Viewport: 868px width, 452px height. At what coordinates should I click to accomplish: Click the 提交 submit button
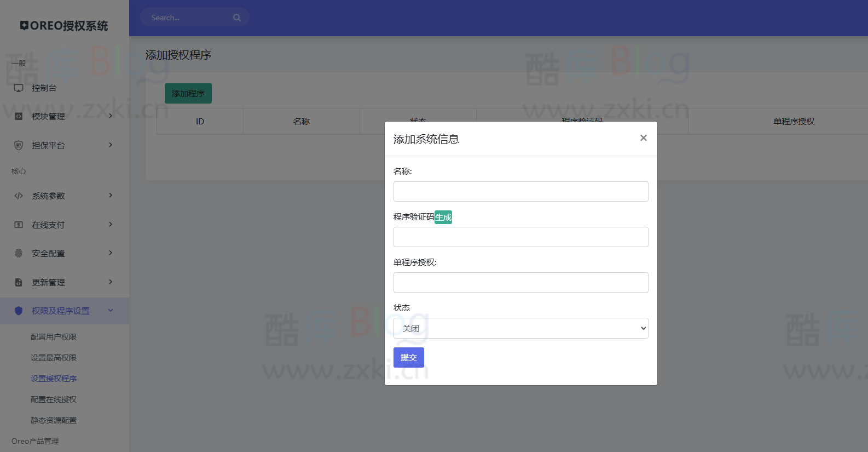[409, 357]
